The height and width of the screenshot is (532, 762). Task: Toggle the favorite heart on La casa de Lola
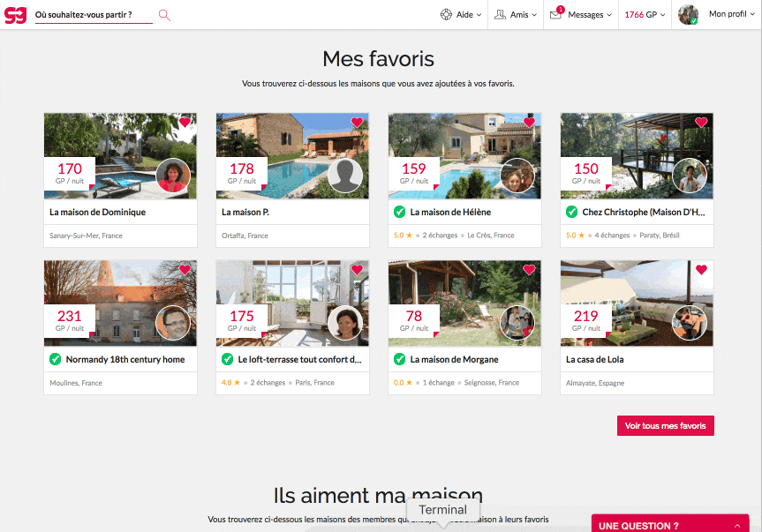coord(701,270)
